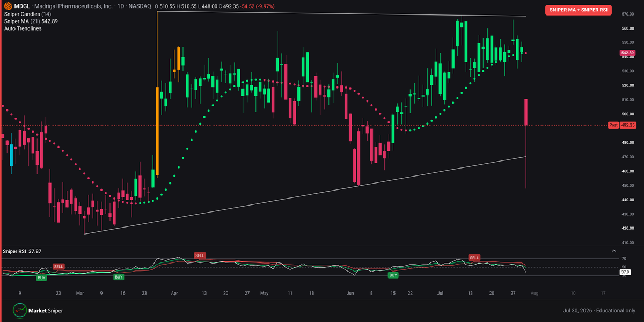Click the tall orange breakout candle in late March
644x322 pixels.
(157, 131)
